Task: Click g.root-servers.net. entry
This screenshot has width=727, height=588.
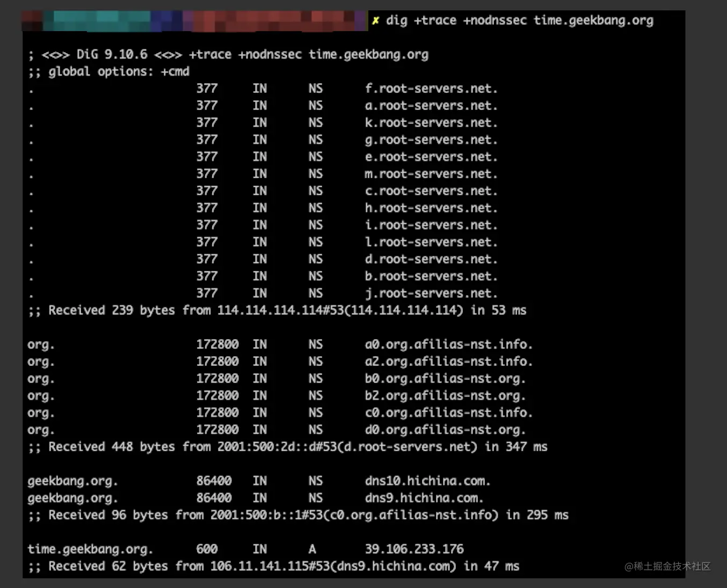Action: pyautogui.click(x=431, y=140)
